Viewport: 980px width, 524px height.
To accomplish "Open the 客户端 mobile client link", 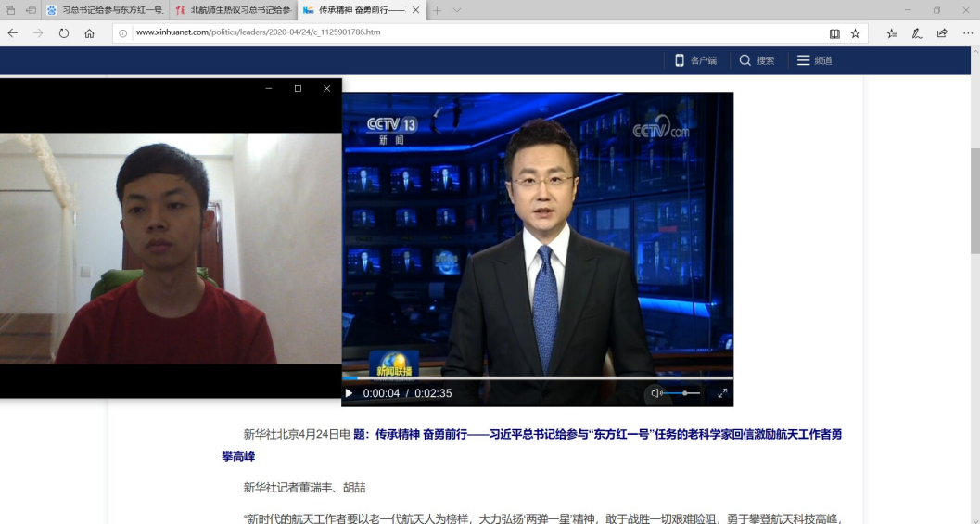I will tap(695, 60).
